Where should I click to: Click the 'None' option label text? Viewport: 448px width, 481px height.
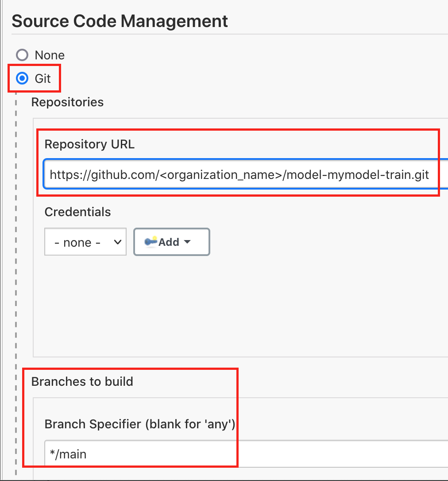point(50,55)
